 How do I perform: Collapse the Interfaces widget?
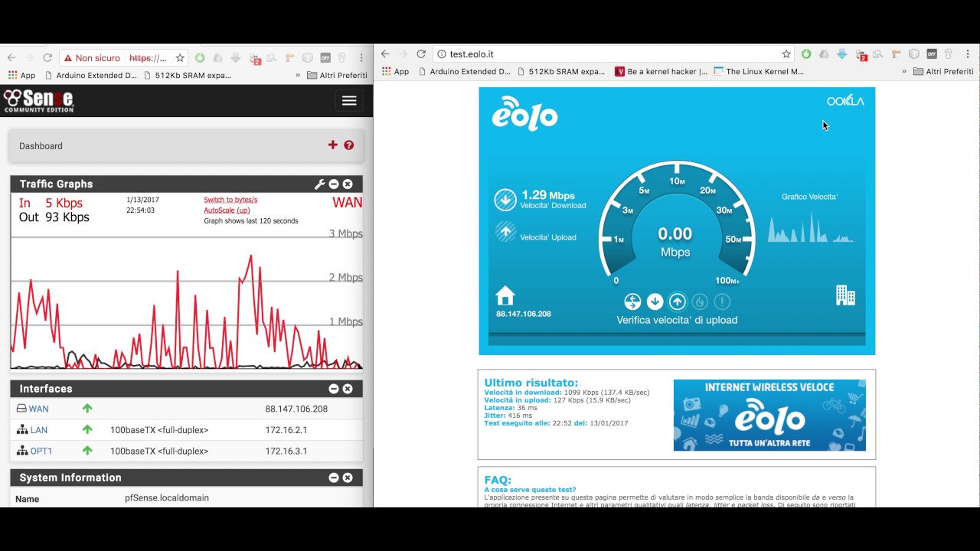click(334, 389)
